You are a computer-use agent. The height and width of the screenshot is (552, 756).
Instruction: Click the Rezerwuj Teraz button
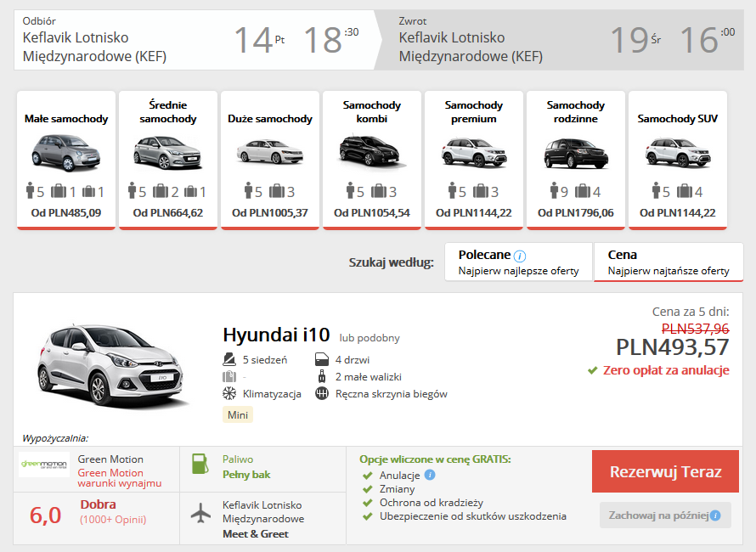[x=665, y=471]
